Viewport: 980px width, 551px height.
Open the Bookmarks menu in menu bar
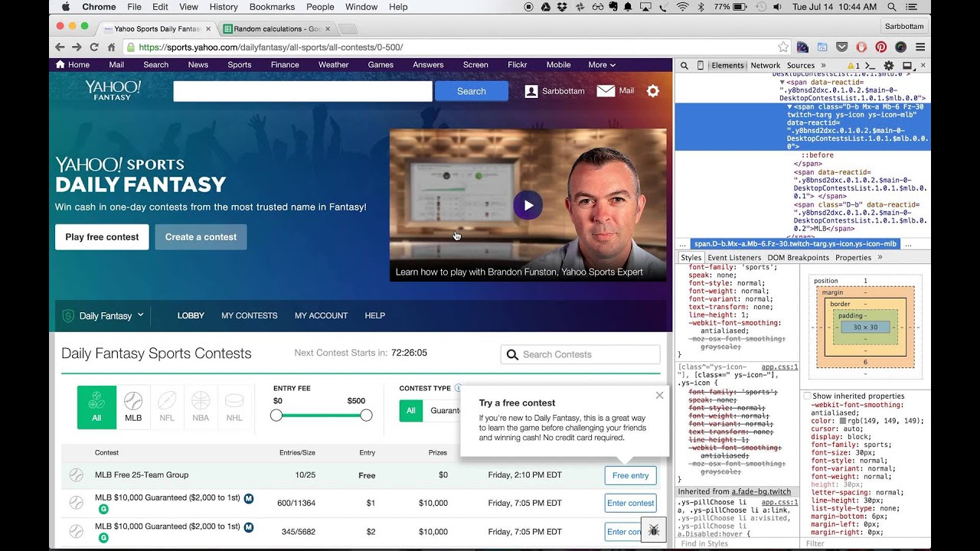272,7
